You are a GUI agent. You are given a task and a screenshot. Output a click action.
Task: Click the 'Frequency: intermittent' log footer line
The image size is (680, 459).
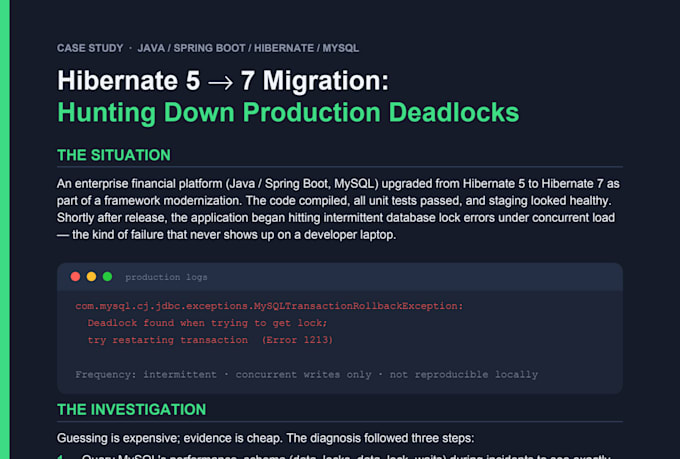(307, 374)
